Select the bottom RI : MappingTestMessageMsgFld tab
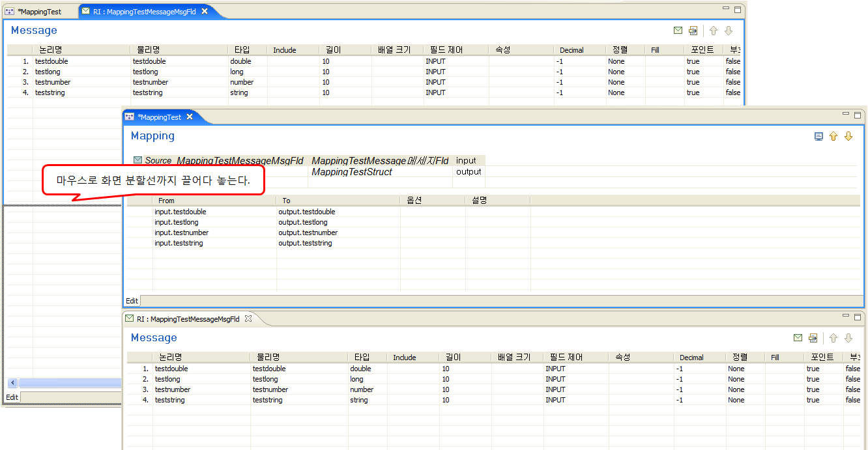The height and width of the screenshot is (450, 868). (x=188, y=319)
